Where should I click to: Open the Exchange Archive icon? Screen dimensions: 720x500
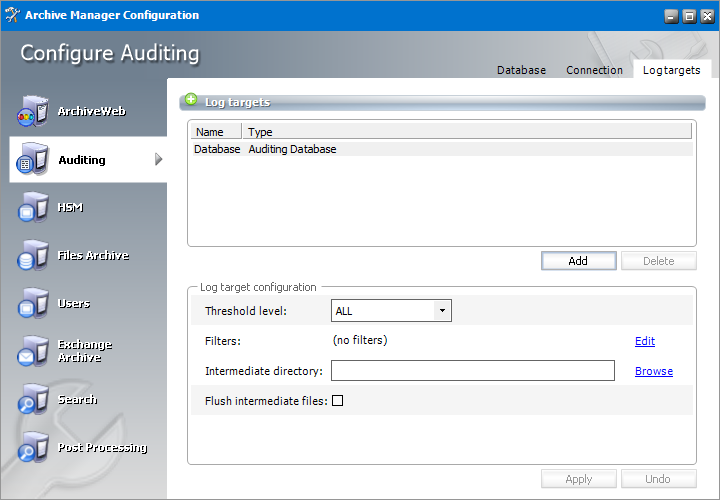[x=31, y=351]
